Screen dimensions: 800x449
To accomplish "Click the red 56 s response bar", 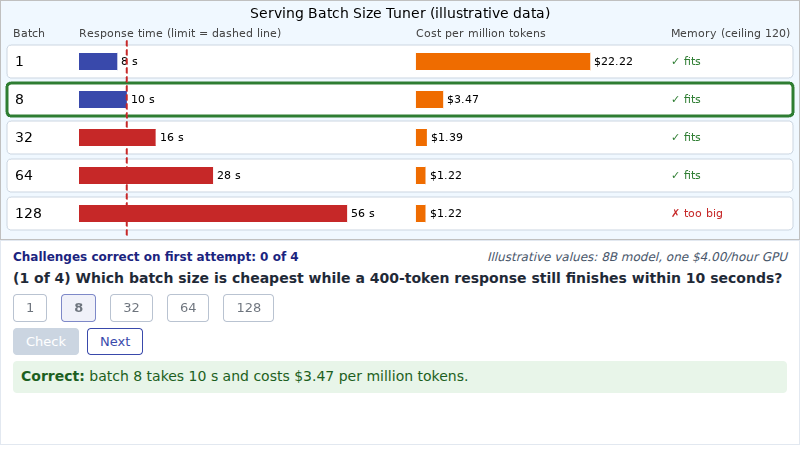I will [213, 213].
